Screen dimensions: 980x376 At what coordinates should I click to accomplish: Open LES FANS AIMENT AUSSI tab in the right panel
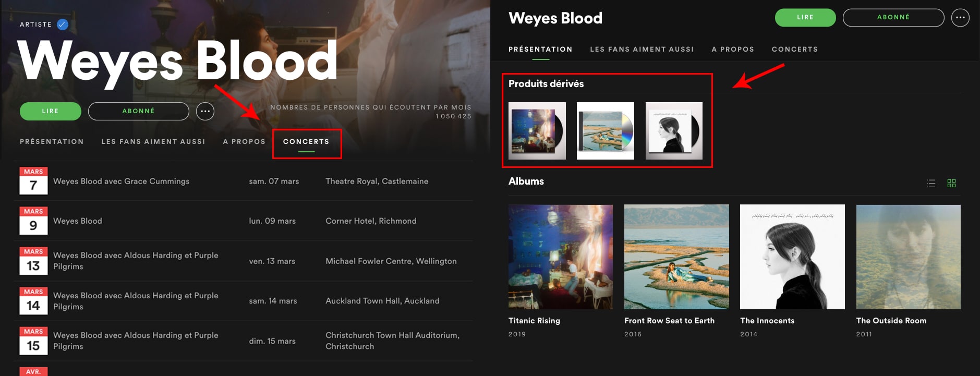click(x=642, y=50)
